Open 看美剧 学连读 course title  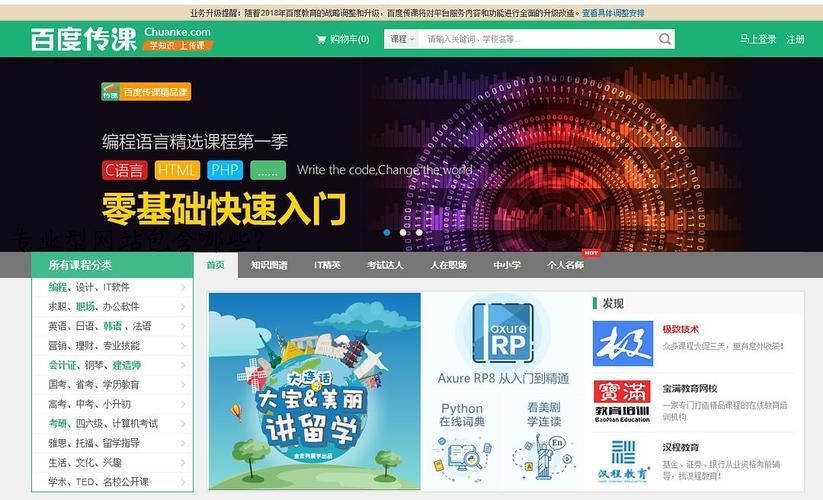click(544, 414)
